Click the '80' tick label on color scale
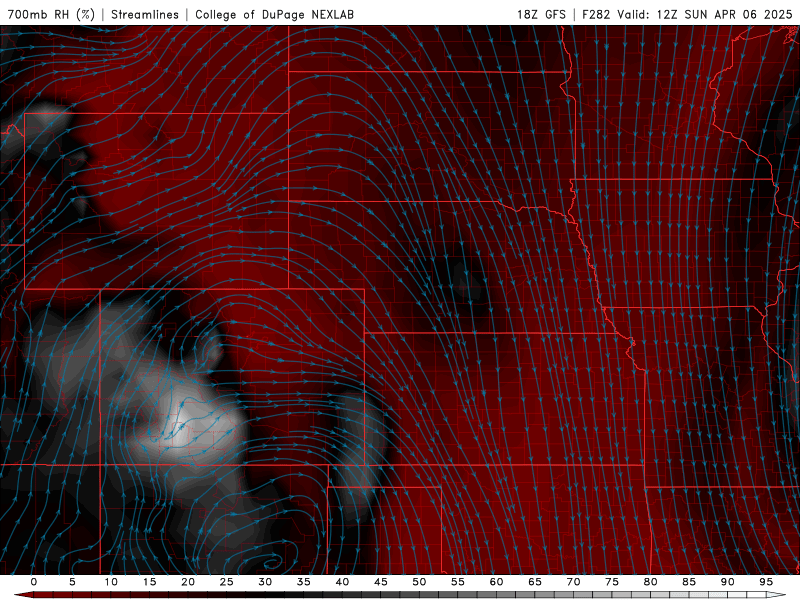The height and width of the screenshot is (600, 800). coord(650,582)
